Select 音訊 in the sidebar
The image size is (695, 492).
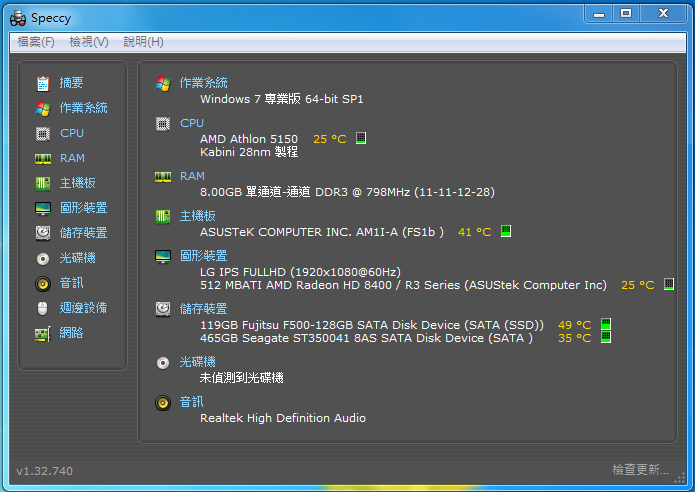(x=71, y=283)
